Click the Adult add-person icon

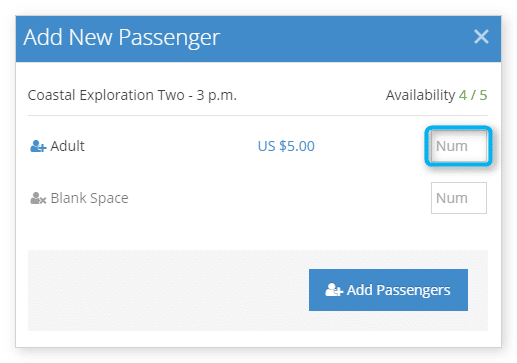(x=38, y=146)
